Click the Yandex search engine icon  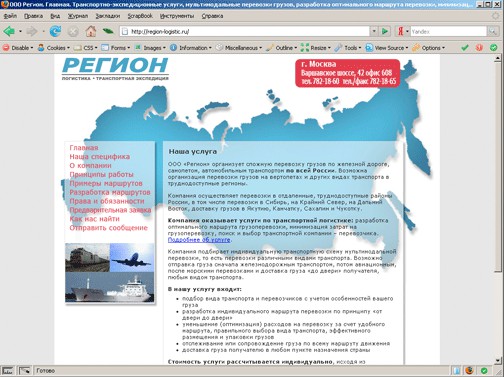click(401, 32)
